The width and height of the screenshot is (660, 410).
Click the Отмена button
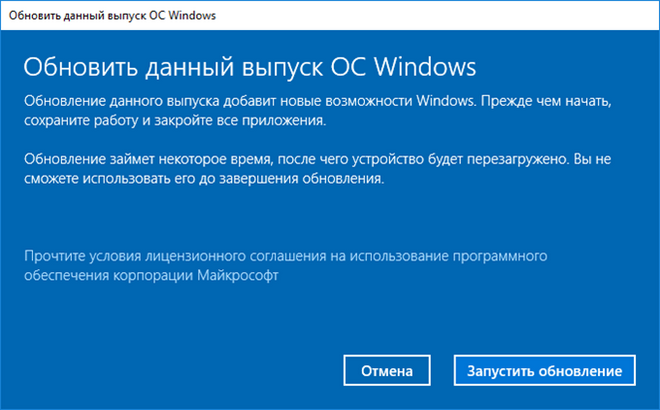tap(387, 370)
